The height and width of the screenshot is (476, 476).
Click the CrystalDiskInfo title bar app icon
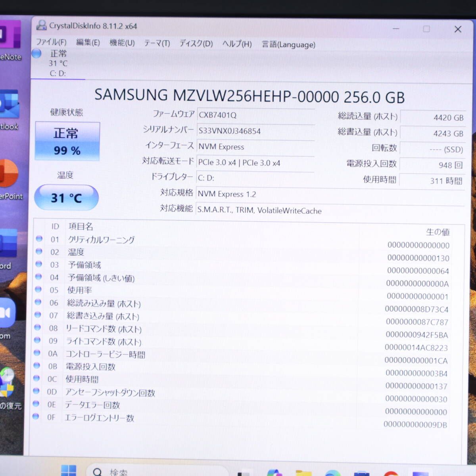point(41,25)
